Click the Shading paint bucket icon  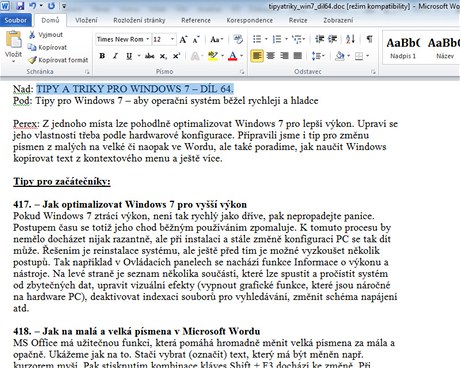point(340,56)
